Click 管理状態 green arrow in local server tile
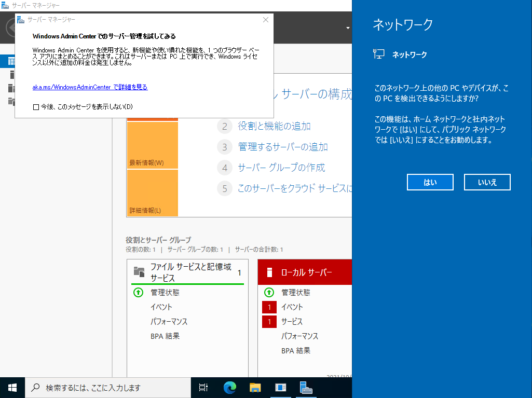The height and width of the screenshot is (398, 532). pos(269,292)
